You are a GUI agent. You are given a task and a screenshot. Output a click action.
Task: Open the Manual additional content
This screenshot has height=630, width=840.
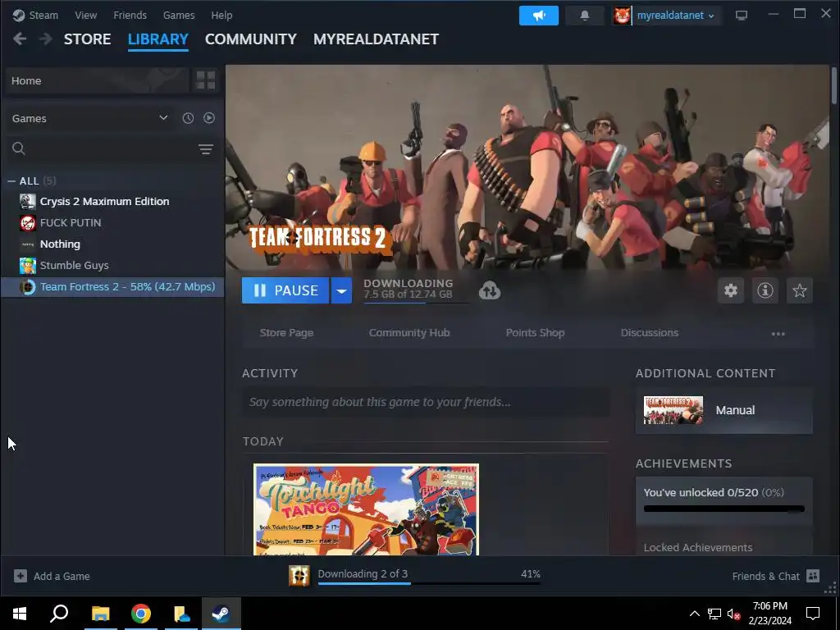(724, 410)
